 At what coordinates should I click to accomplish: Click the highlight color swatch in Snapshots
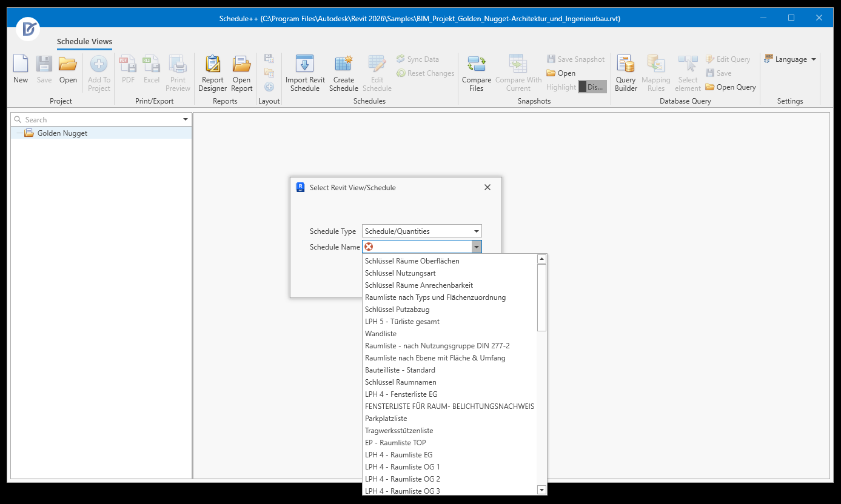[592, 87]
